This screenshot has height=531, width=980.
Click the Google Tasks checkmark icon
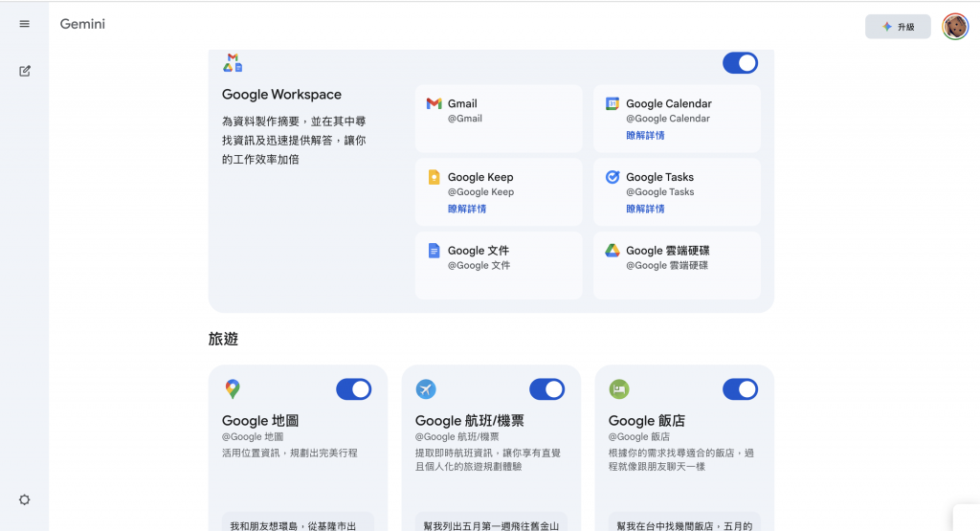pos(612,177)
